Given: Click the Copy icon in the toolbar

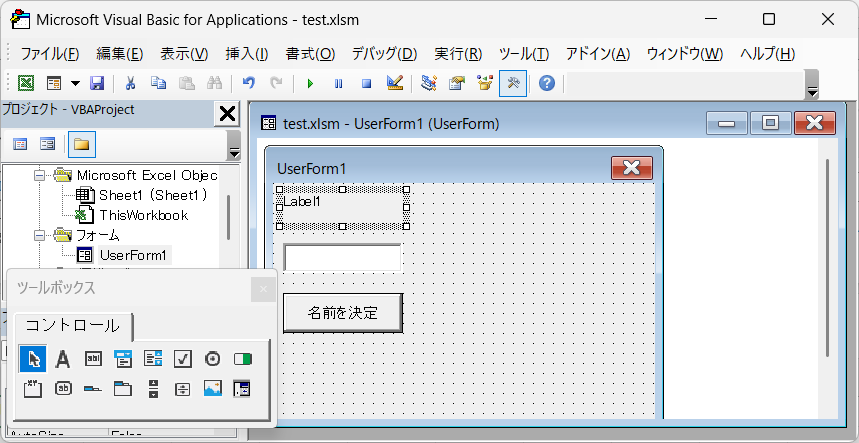Looking at the screenshot, I should (158, 83).
